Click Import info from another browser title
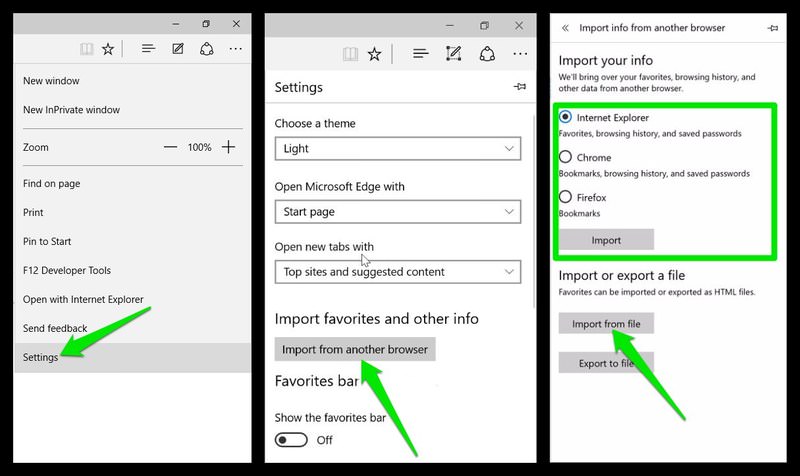This screenshot has width=800, height=476. pos(652,28)
